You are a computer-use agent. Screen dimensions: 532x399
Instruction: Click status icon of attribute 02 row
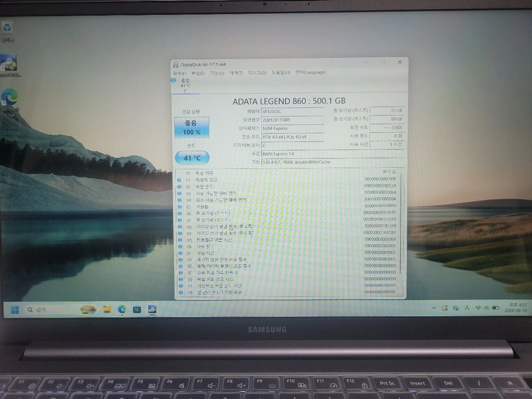coord(179,187)
